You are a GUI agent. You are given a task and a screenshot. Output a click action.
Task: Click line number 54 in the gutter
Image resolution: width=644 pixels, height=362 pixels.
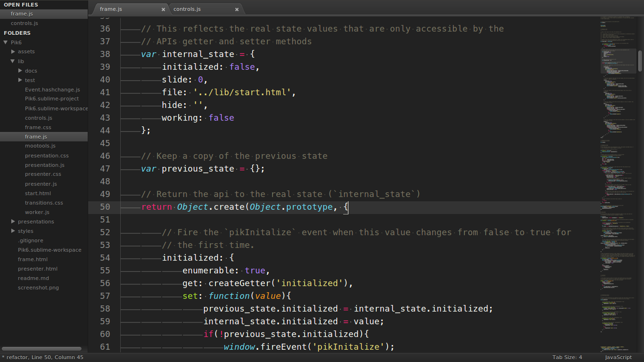click(x=105, y=258)
